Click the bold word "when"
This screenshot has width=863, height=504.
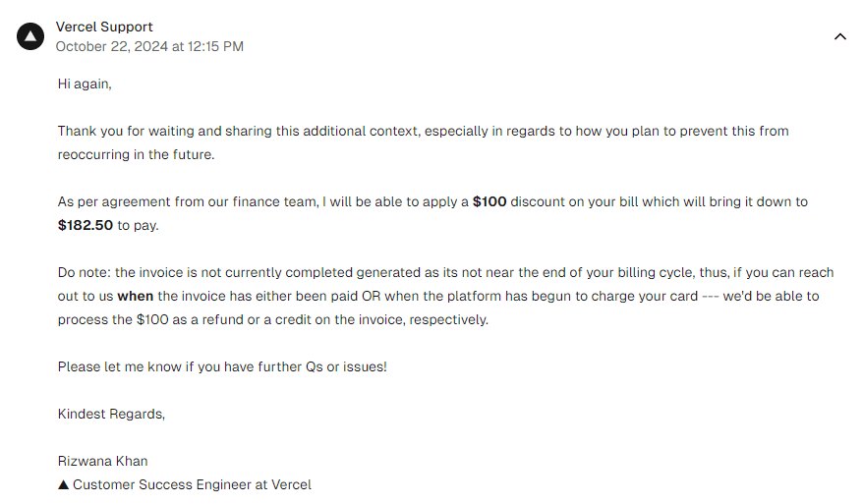(136, 296)
